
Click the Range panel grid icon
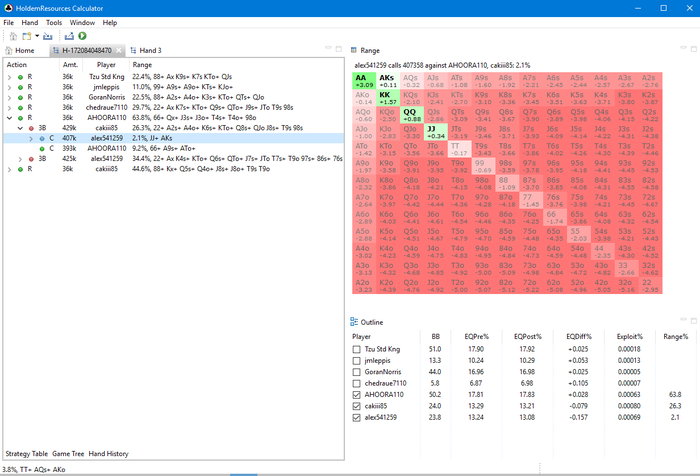pos(354,50)
